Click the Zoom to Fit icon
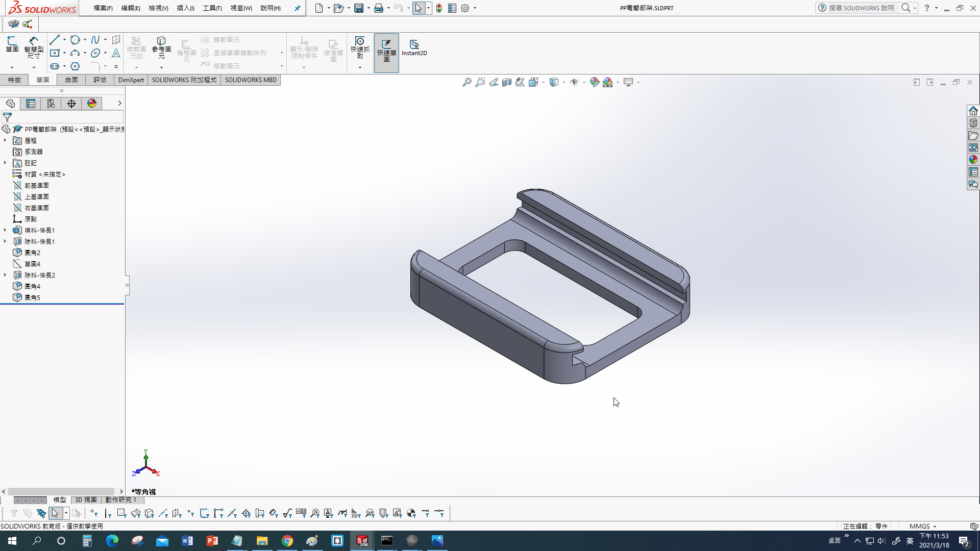Screen dimensions: 980x551 tap(467, 82)
